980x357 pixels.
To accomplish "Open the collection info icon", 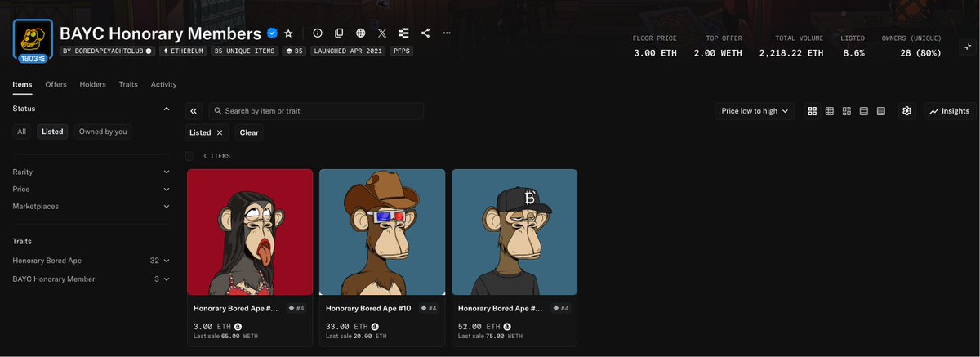I will point(318,33).
